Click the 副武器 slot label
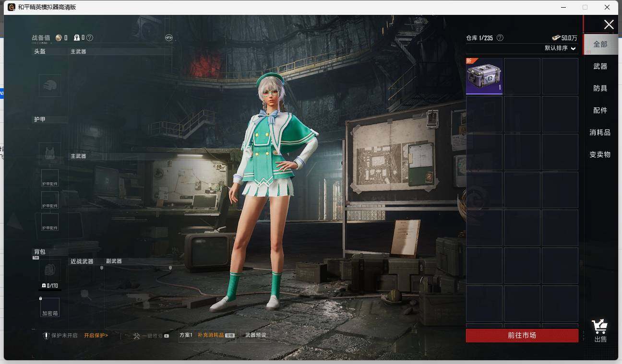The width and height of the screenshot is (622, 364). pyautogui.click(x=114, y=261)
